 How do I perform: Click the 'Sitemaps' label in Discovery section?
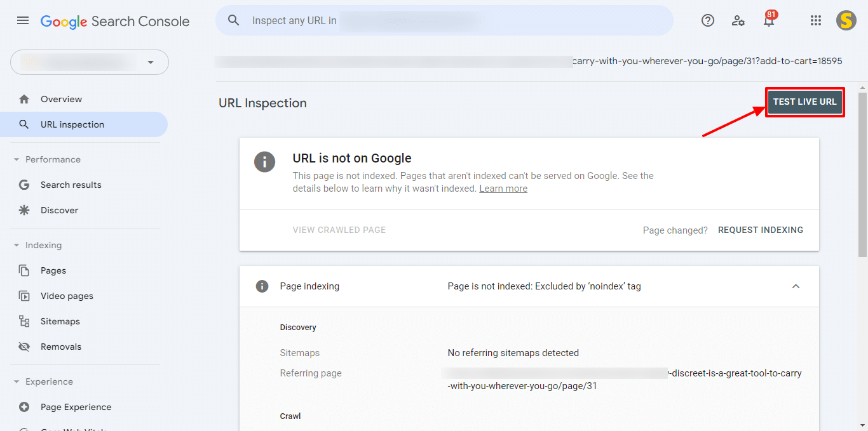300,353
